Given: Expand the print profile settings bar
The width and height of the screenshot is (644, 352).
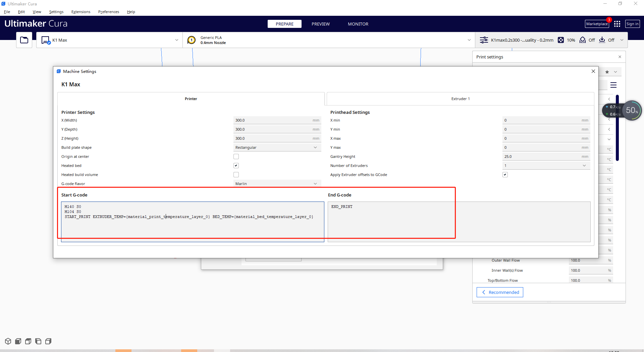Looking at the screenshot, I should 551,40.
